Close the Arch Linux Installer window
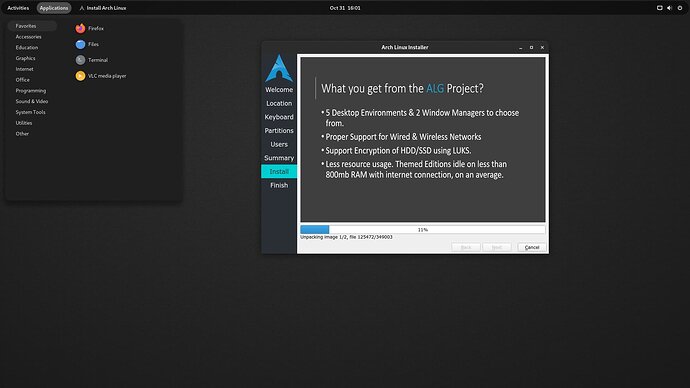Image resolution: width=690 pixels, height=388 pixels. click(x=542, y=48)
